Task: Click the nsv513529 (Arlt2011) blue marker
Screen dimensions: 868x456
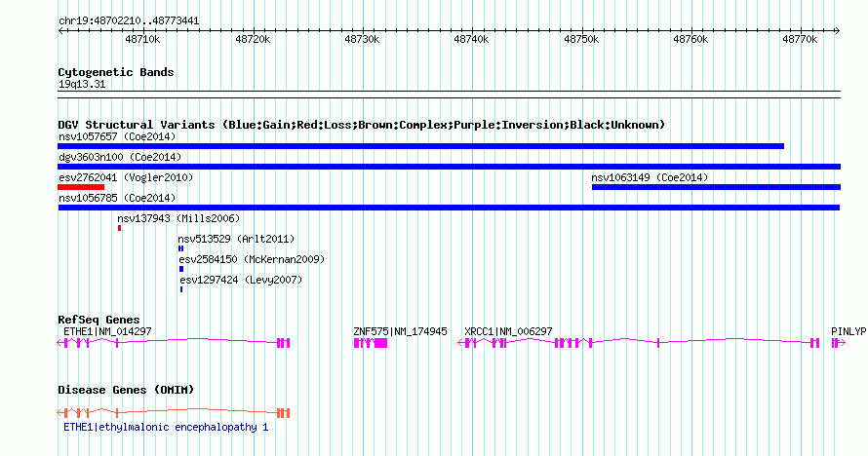Action: (181, 248)
